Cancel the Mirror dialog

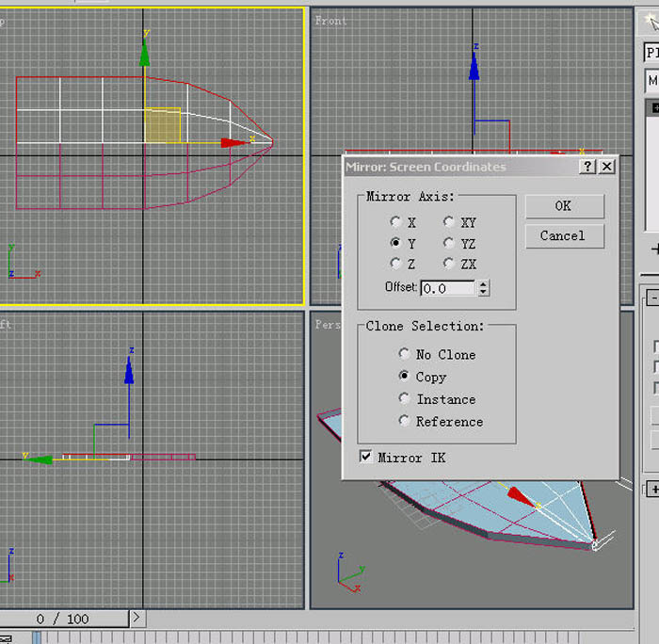pyautogui.click(x=565, y=235)
